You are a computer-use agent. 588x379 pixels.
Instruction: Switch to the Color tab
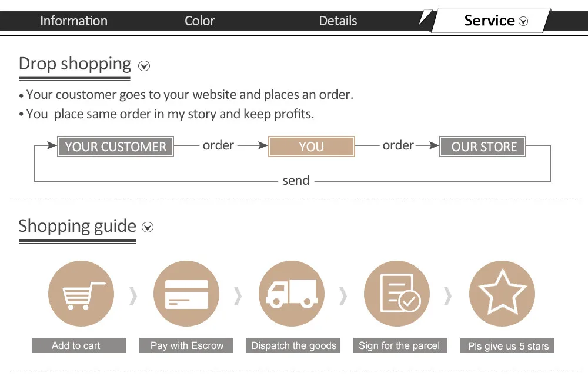pos(199,21)
